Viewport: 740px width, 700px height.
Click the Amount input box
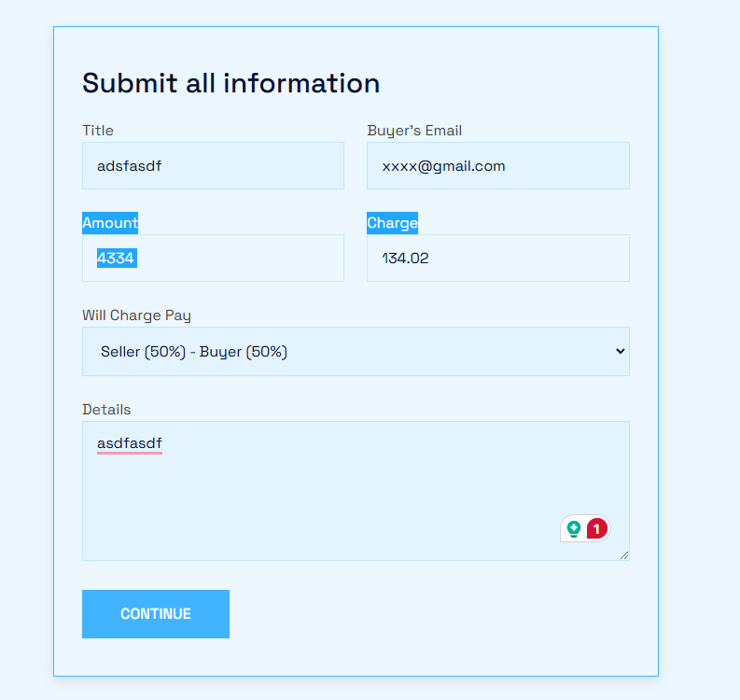tap(214, 259)
